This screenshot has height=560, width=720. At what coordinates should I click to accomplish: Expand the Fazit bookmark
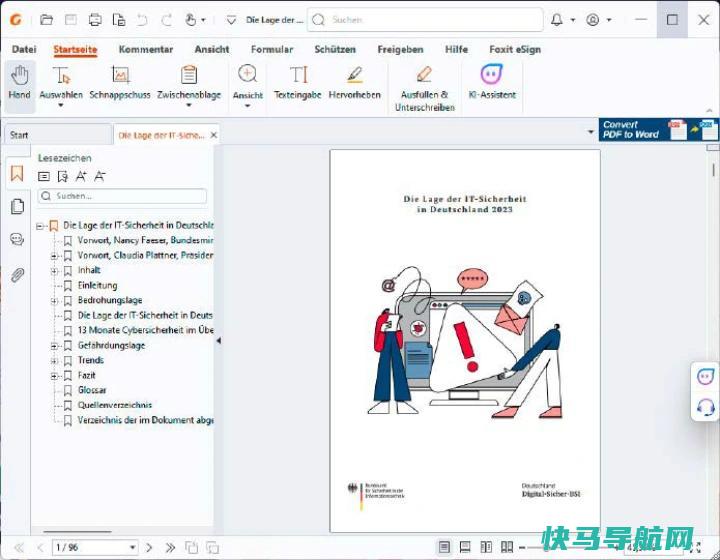coord(54,376)
